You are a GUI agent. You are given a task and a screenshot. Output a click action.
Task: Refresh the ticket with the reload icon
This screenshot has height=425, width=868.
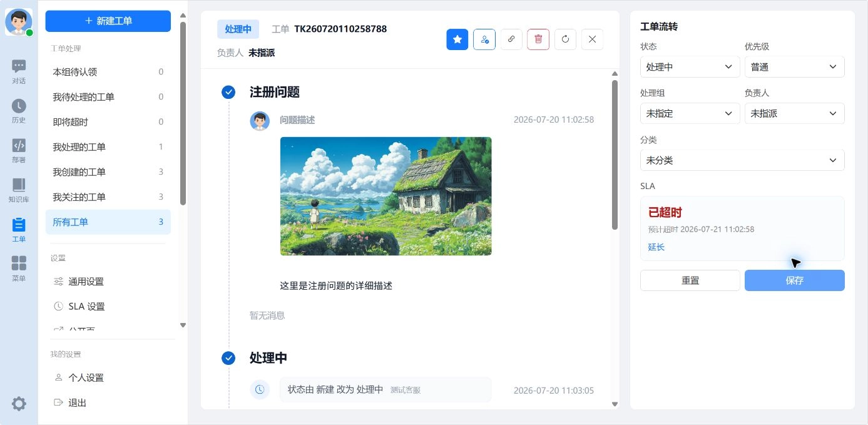(x=565, y=39)
